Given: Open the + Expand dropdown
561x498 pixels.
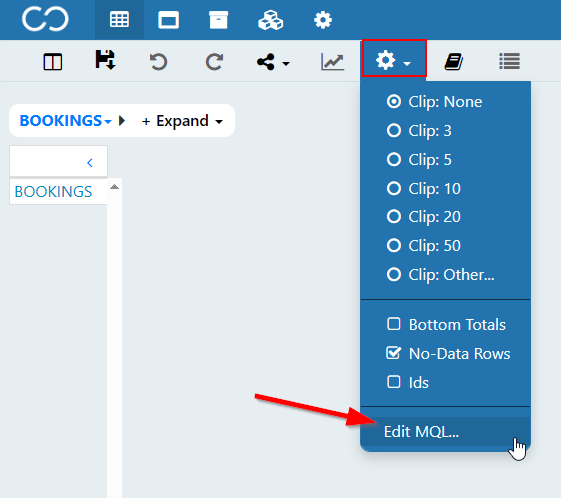Looking at the screenshot, I should pyautogui.click(x=182, y=121).
